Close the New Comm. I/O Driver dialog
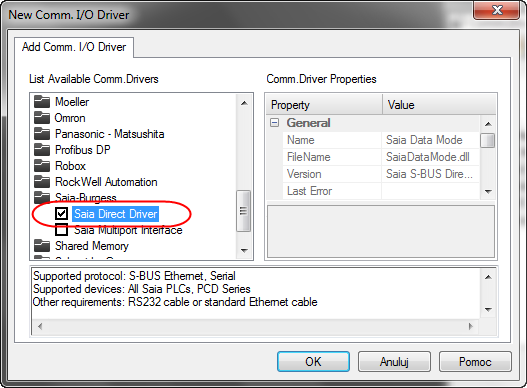Image resolution: width=527 pixels, height=388 pixels. pyautogui.click(x=497, y=10)
